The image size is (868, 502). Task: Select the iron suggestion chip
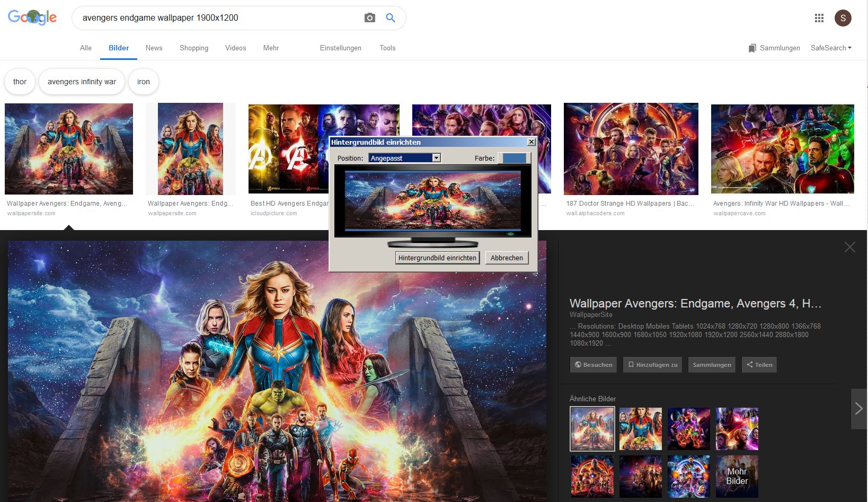click(144, 82)
